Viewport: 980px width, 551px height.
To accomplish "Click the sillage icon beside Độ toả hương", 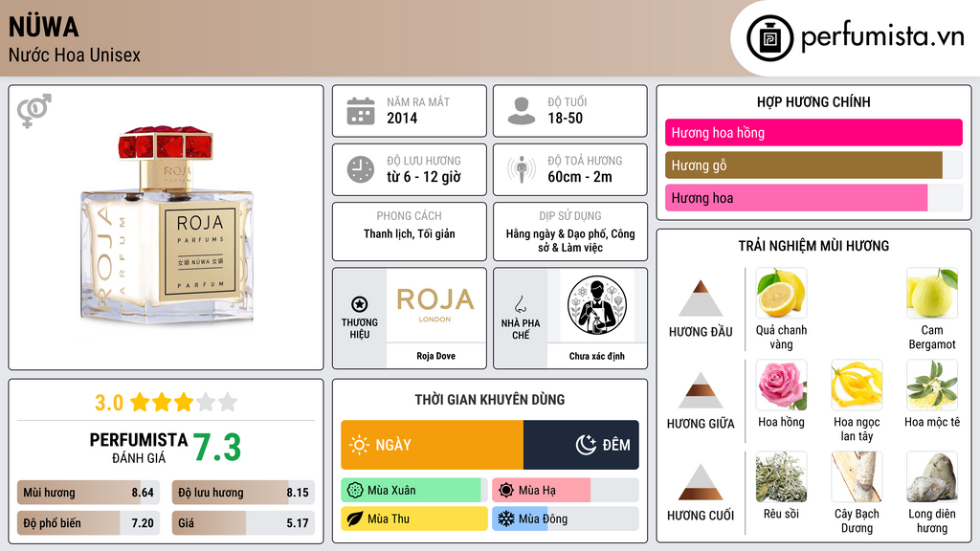I will [x=522, y=170].
